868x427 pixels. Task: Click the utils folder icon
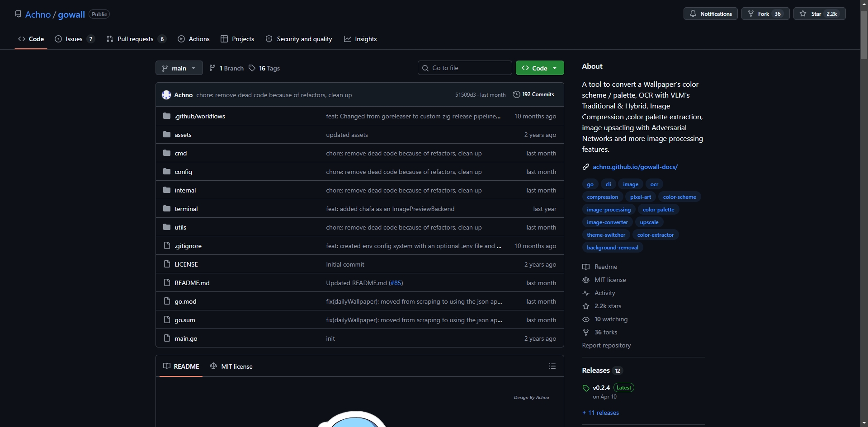167,227
